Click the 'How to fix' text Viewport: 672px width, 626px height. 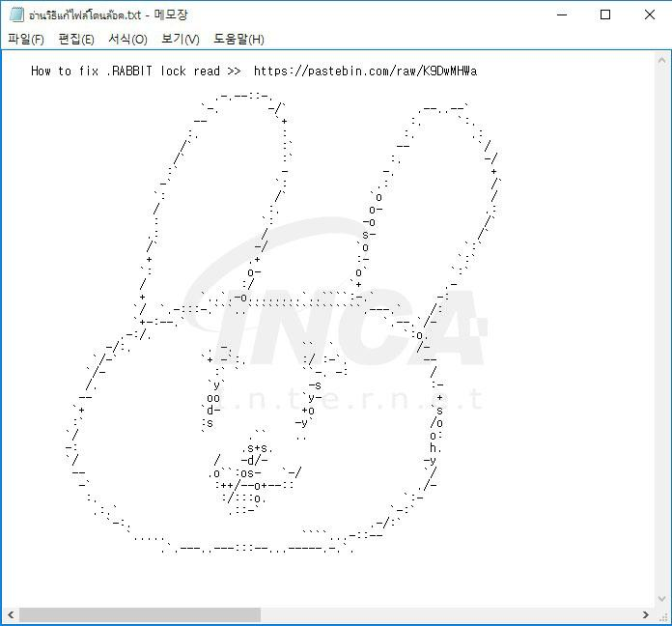[65, 71]
